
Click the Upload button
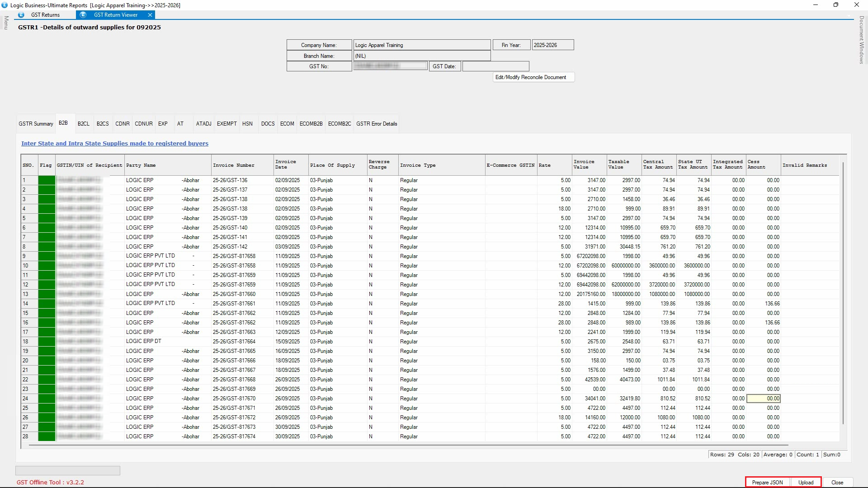pyautogui.click(x=806, y=483)
